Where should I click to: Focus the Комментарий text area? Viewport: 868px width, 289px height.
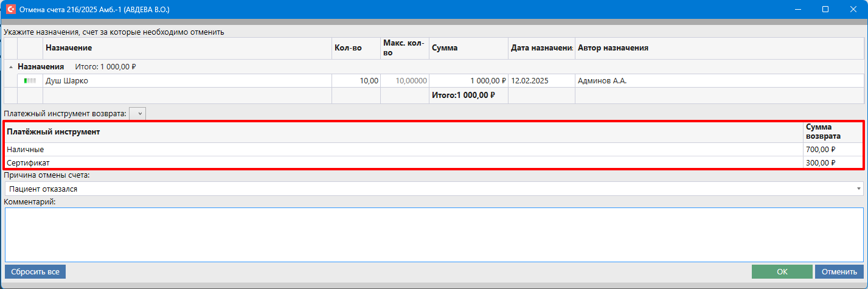pyautogui.click(x=433, y=234)
